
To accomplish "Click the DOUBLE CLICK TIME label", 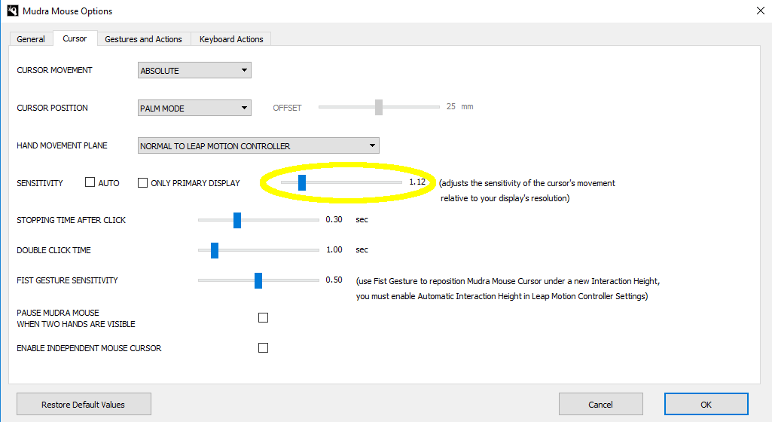I will tap(53, 250).
